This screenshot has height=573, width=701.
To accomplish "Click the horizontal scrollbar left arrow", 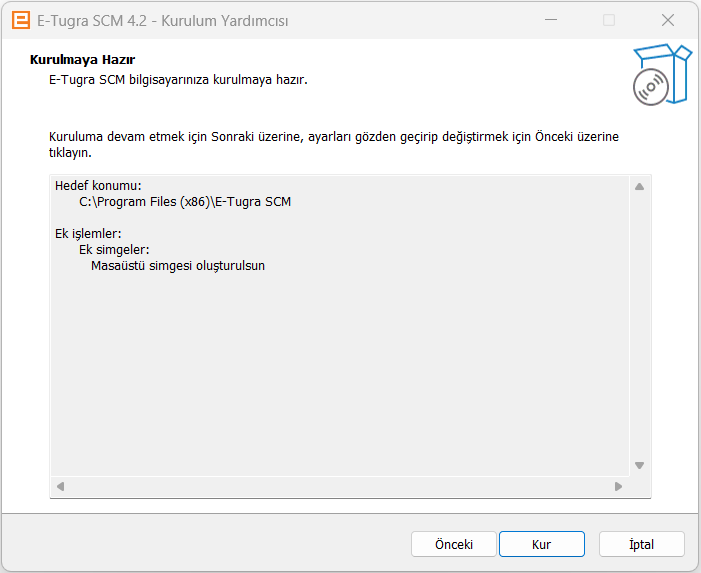I will pyautogui.click(x=60, y=487).
